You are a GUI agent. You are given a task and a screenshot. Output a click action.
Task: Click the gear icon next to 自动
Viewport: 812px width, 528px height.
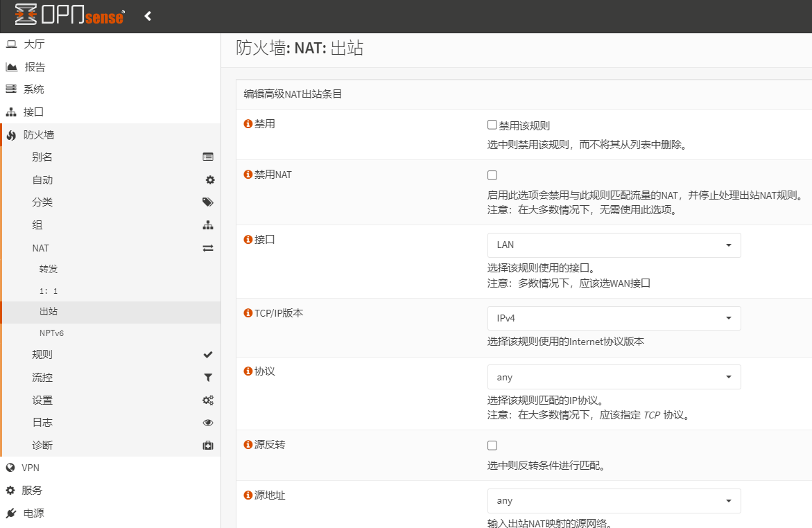click(209, 180)
